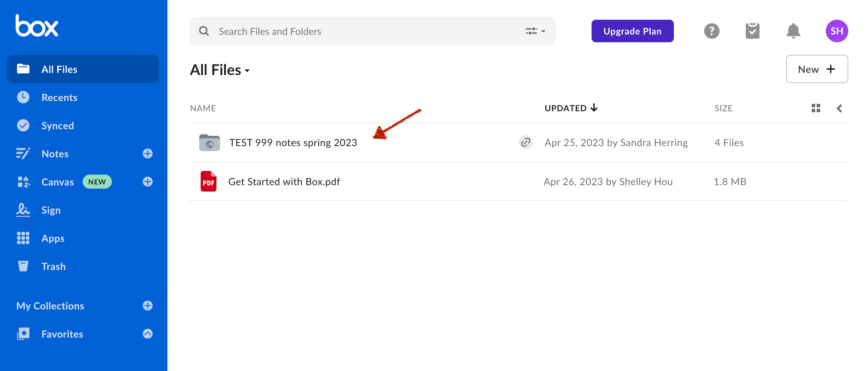Collapse the Favorites section
Viewport: 868px width, 371px height.
coord(148,334)
